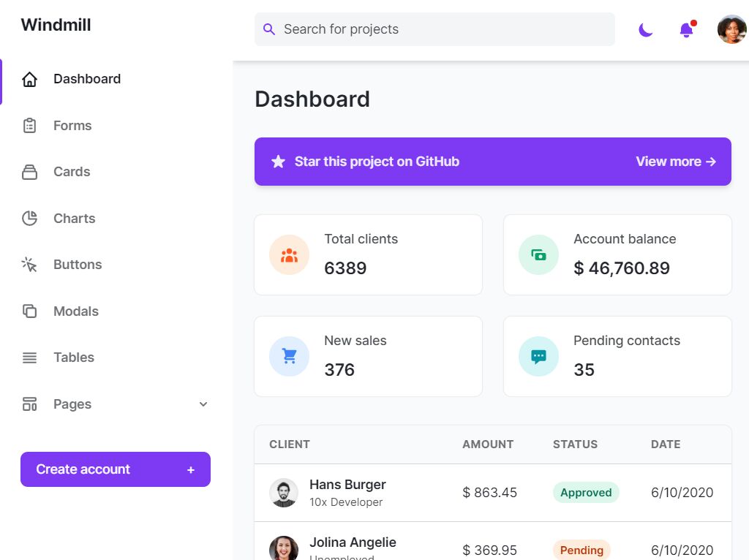Open the Cards section icon
749x560 pixels.
pyautogui.click(x=29, y=171)
